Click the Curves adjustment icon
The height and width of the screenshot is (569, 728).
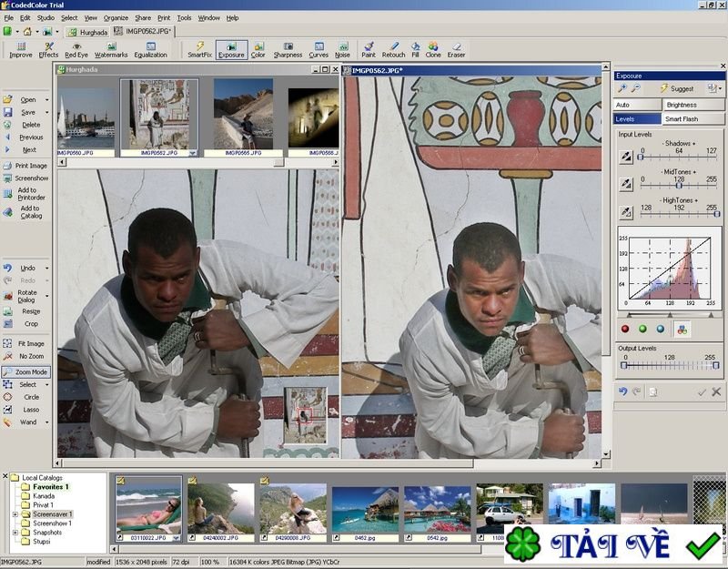[x=318, y=49]
